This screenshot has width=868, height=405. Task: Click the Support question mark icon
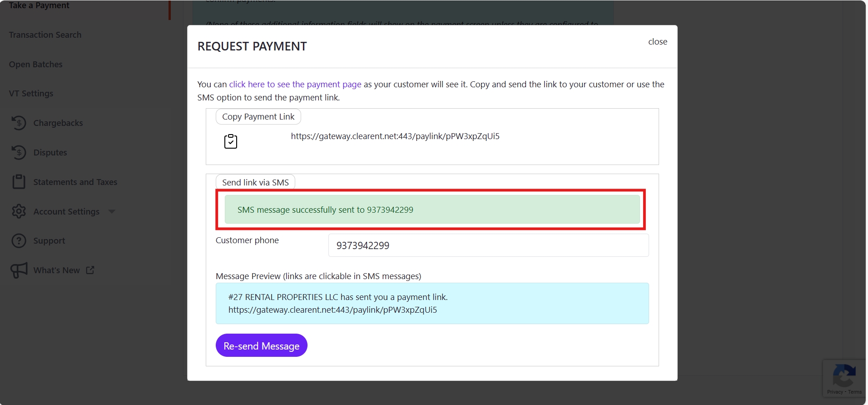click(x=19, y=241)
